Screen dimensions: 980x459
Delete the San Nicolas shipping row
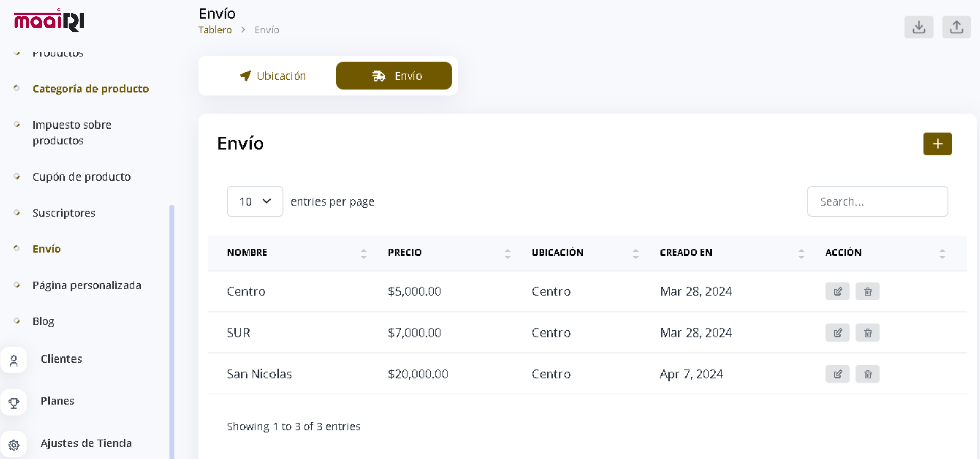pos(868,374)
